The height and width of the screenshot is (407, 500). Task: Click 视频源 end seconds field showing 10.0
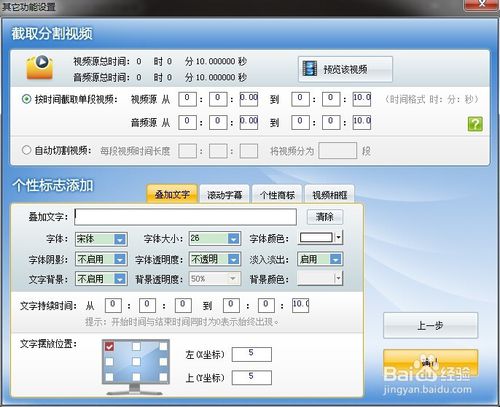point(362,99)
